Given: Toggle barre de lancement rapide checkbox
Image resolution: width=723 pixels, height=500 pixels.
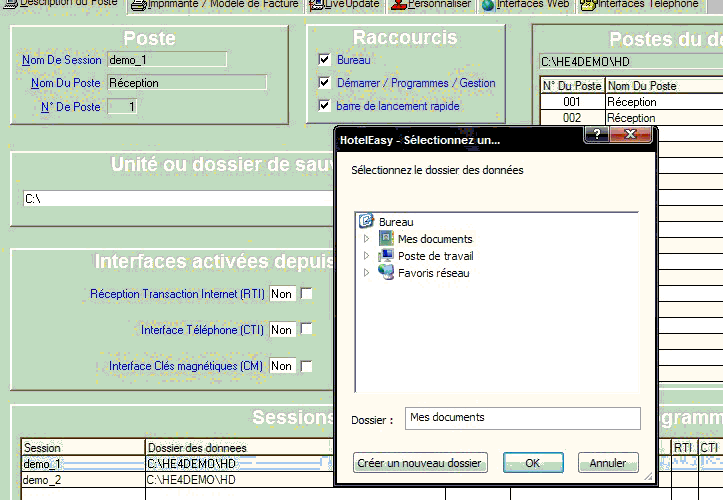Looking at the screenshot, I should coord(325,106).
